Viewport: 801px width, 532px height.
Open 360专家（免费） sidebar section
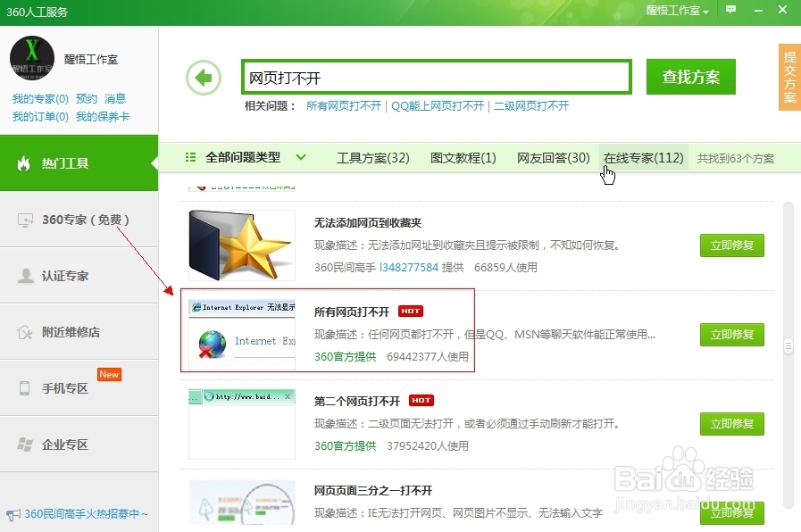(x=79, y=220)
